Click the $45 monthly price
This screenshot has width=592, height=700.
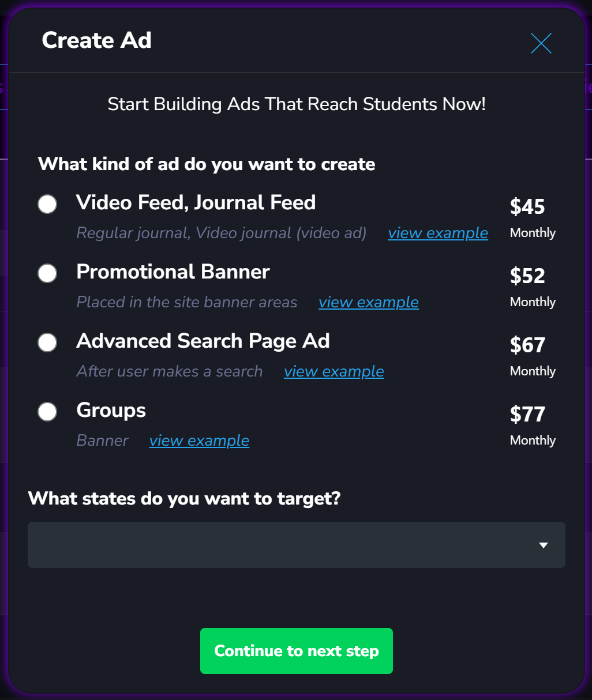(x=527, y=206)
